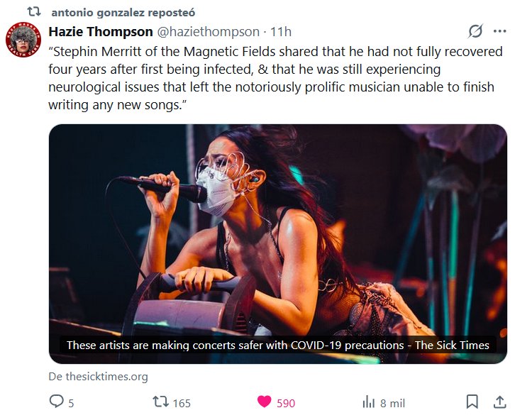The width and height of the screenshot is (515, 420).
Task: Open the share post icon
Action: pyautogui.click(x=499, y=402)
